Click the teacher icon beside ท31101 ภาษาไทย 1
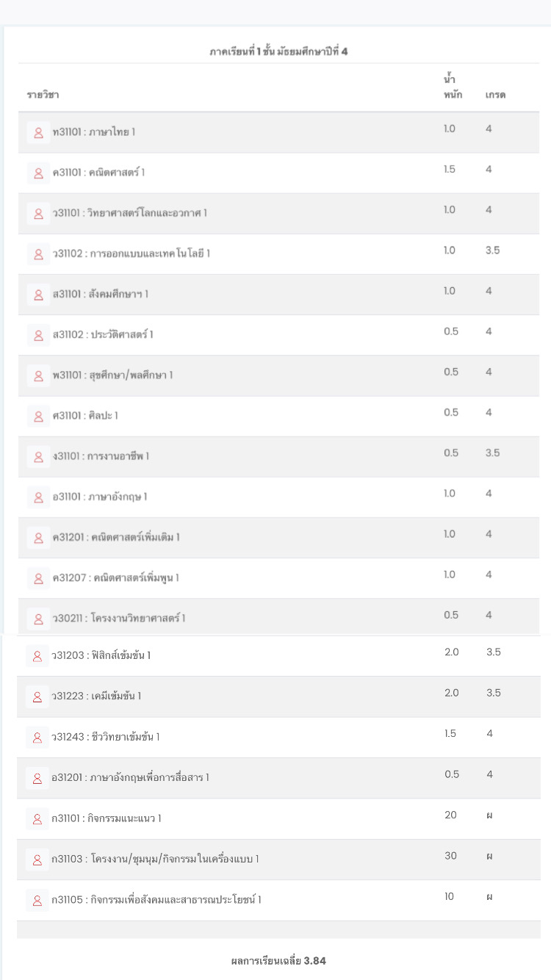The width and height of the screenshot is (551, 980). point(38,132)
